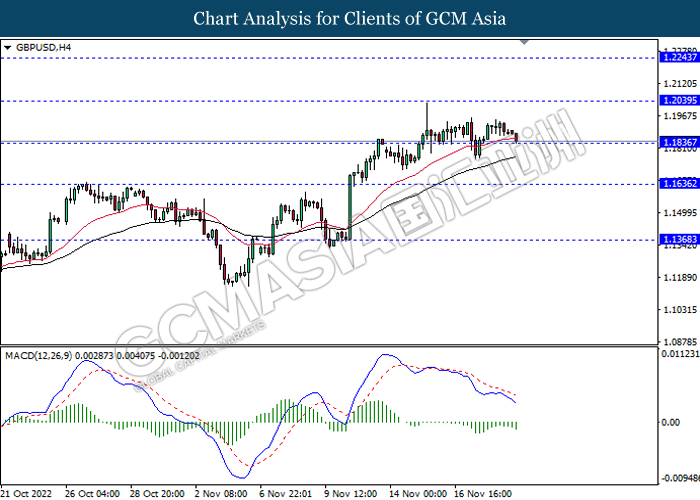
Task: Click the 1.11890 price axis value
Action: (680, 278)
